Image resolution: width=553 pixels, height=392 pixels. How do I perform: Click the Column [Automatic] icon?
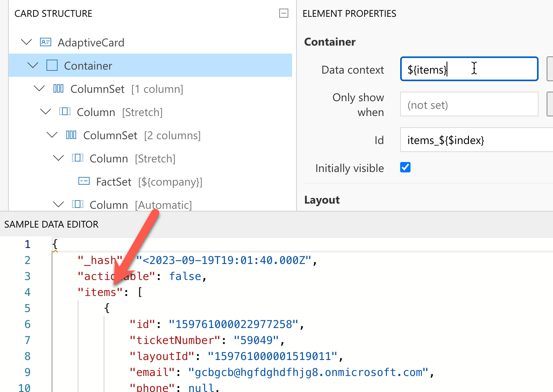pyautogui.click(x=78, y=204)
